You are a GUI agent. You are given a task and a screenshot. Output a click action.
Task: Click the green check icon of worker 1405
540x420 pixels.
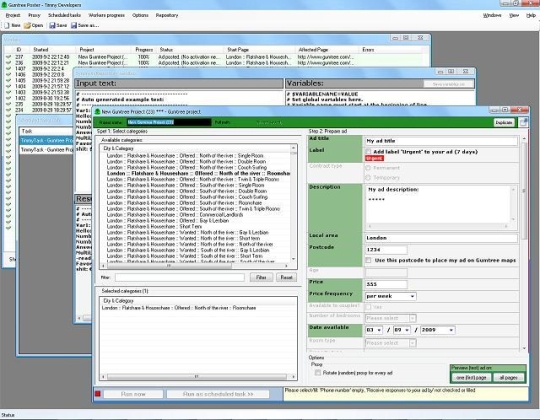click(8, 80)
